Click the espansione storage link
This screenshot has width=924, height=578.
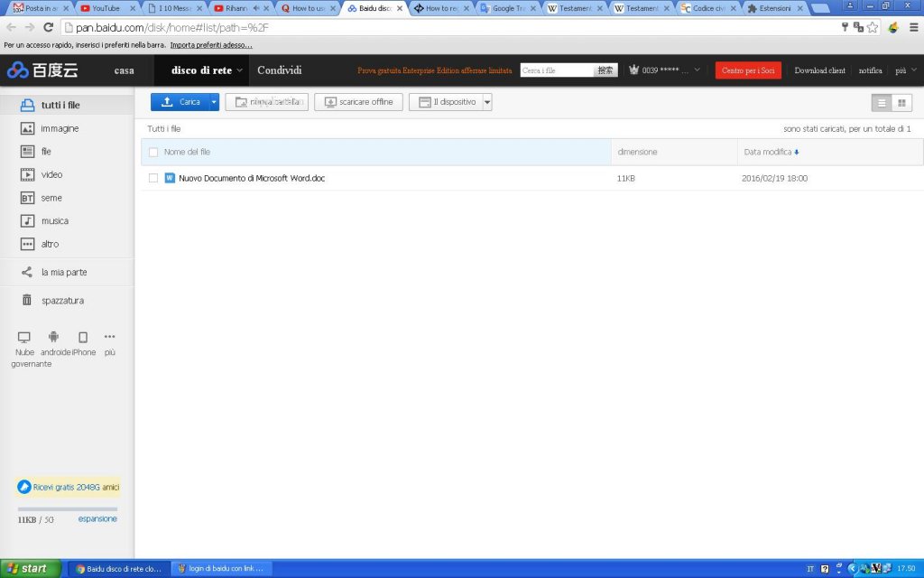click(x=97, y=519)
